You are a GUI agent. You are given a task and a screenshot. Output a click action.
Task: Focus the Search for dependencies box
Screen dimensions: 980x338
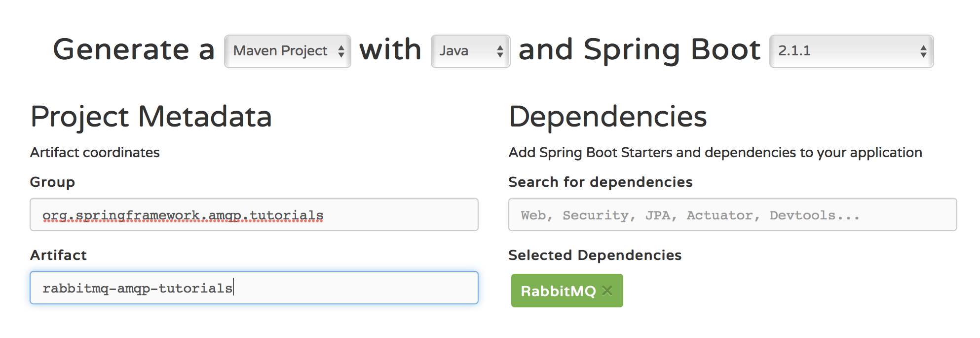(732, 215)
